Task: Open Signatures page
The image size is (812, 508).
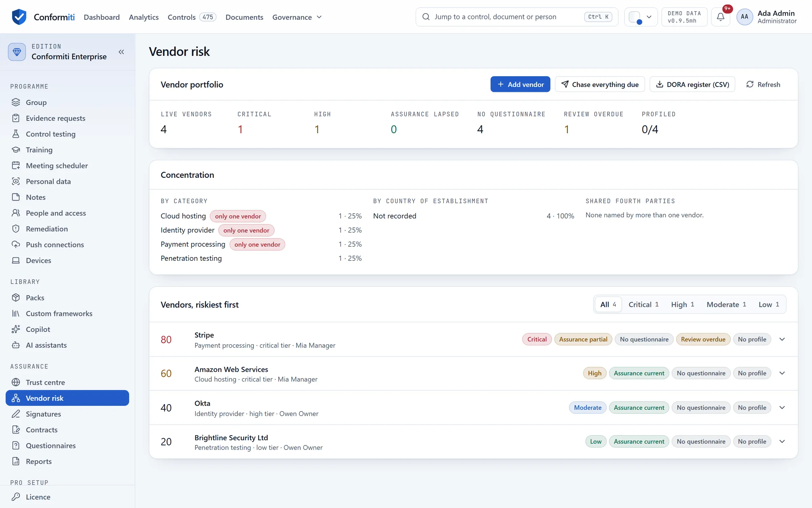Action: pyautogui.click(x=67, y=414)
